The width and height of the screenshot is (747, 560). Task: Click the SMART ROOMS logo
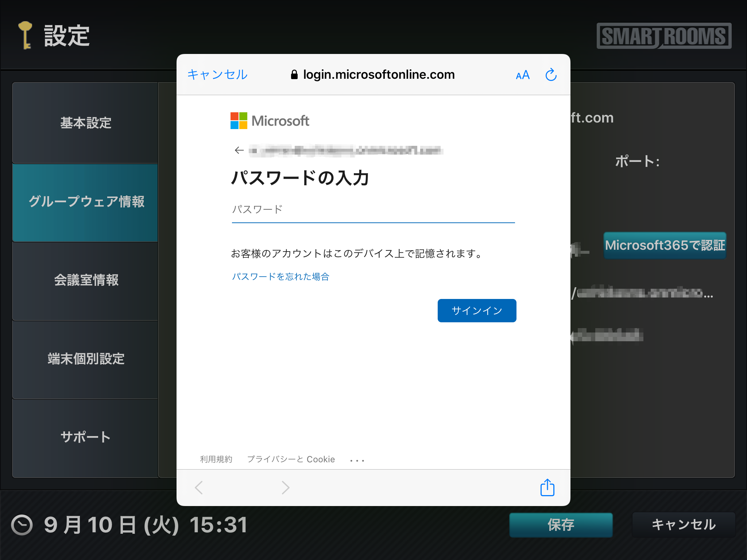[664, 36]
